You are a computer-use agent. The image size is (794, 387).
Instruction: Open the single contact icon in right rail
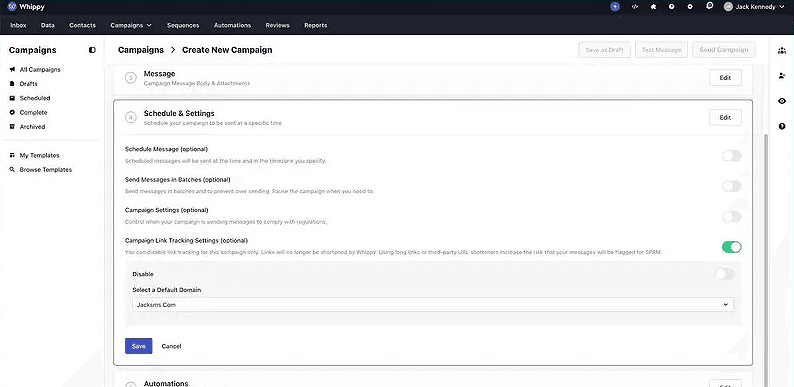782,75
